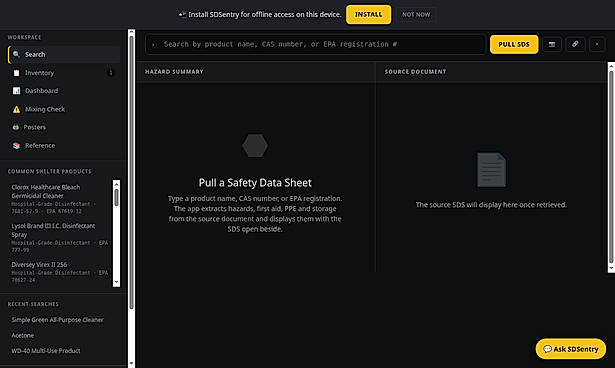Viewport: 615px width, 368px height.
Task: Click the Hazard Summary panel header
Action: pyautogui.click(x=255, y=72)
